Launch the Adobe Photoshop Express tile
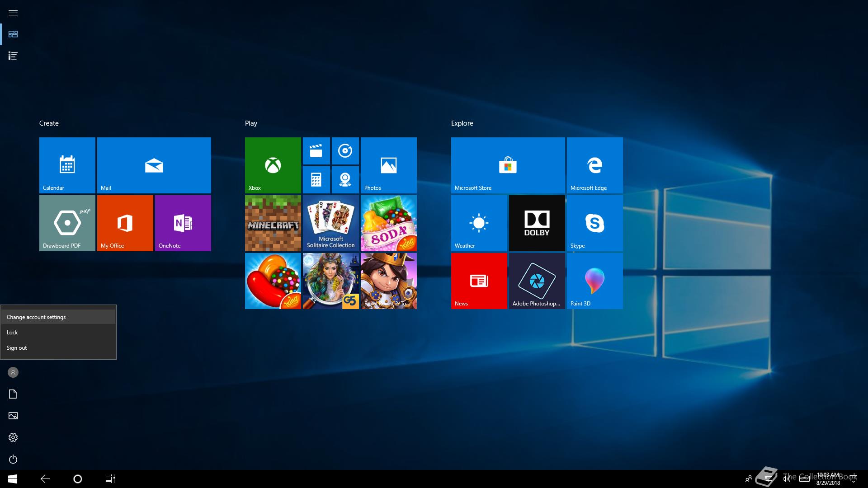868x488 pixels. pyautogui.click(x=537, y=281)
